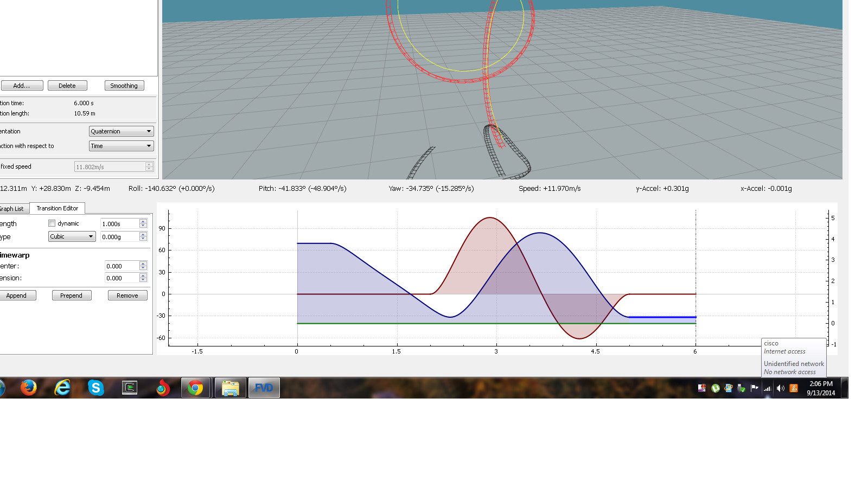Launch Internet Explorer from the taskbar
The image size is (868, 488).
[62, 388]
